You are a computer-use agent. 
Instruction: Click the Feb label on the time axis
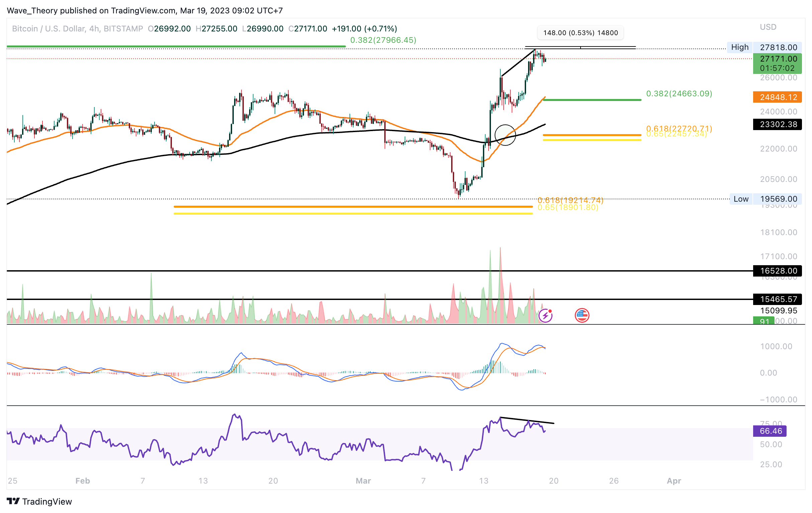point(83,481)
